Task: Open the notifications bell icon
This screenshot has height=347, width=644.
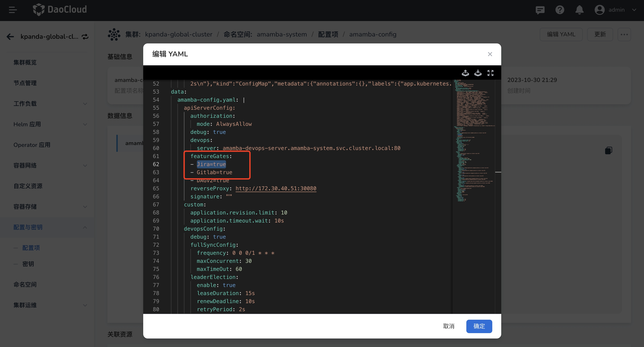Action: (579, 10)
